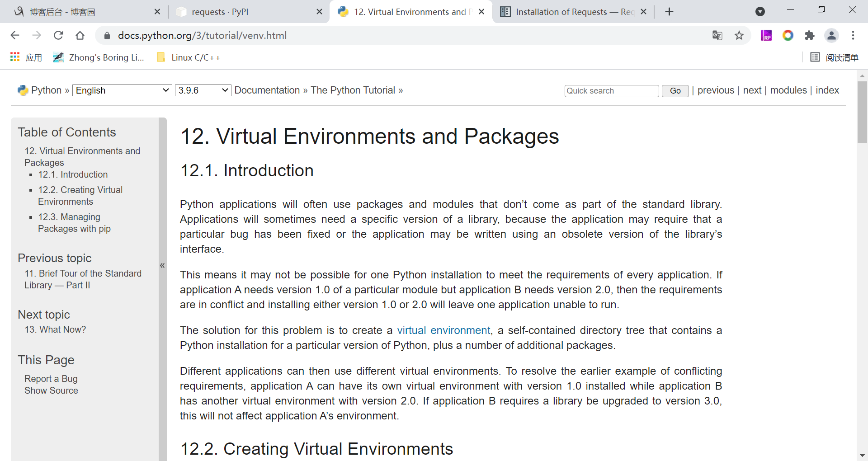The image size is (868, 461).
Task: Open the tab search dropdown arrow
Action: [760, 12]
